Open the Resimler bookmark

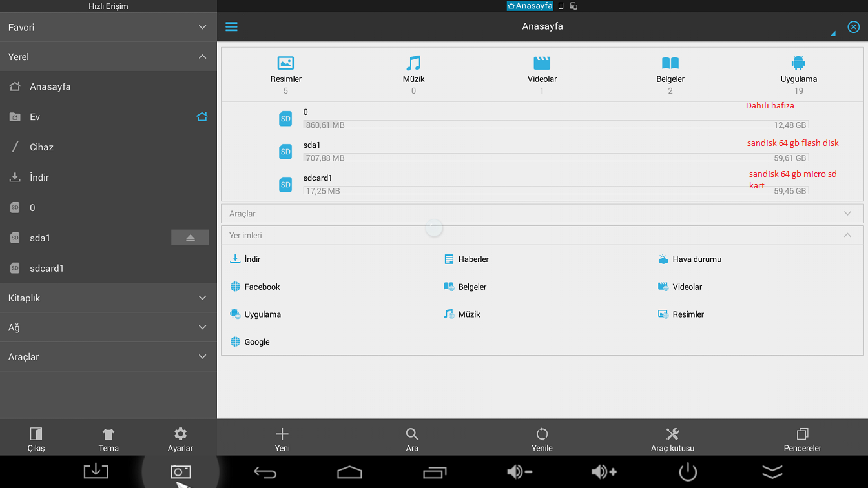681,314
